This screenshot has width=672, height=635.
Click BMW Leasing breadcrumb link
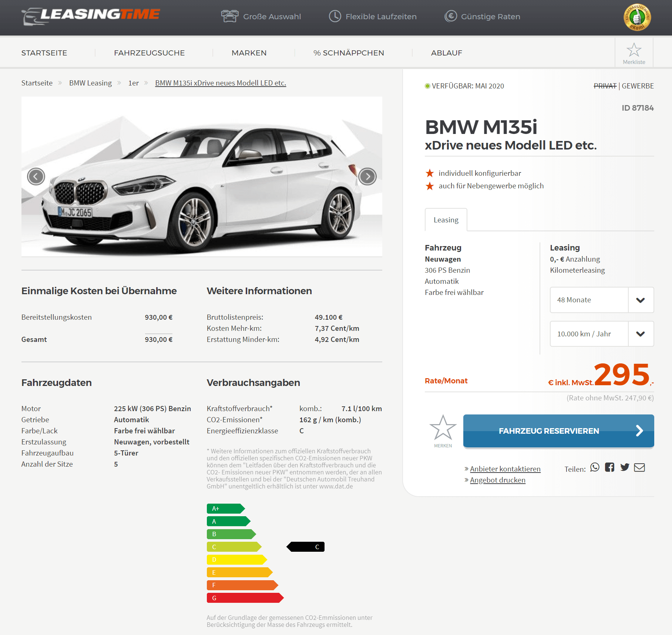90,83
